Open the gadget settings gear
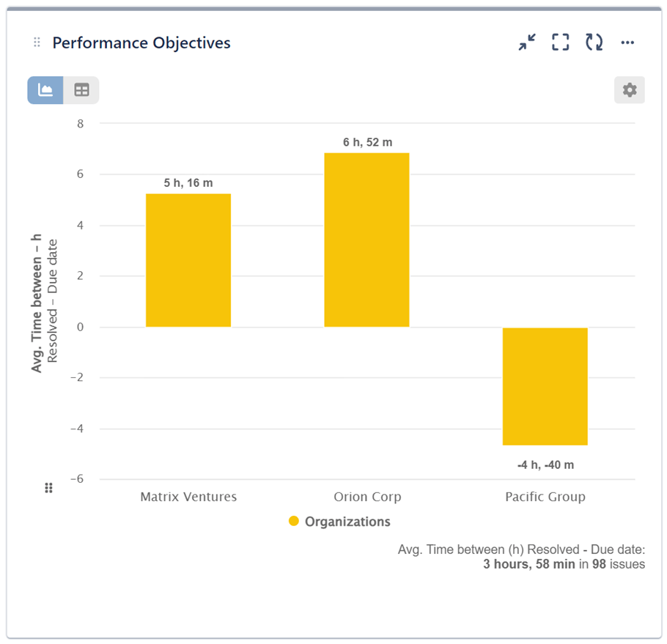The image size is (667, 644). coord(629,89)
